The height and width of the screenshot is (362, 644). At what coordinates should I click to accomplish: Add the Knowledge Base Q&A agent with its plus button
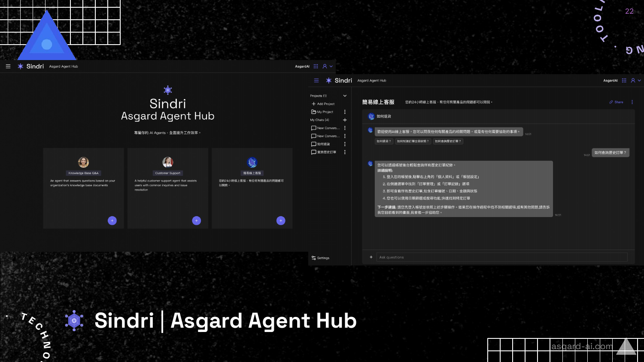[x=112, y=220]
